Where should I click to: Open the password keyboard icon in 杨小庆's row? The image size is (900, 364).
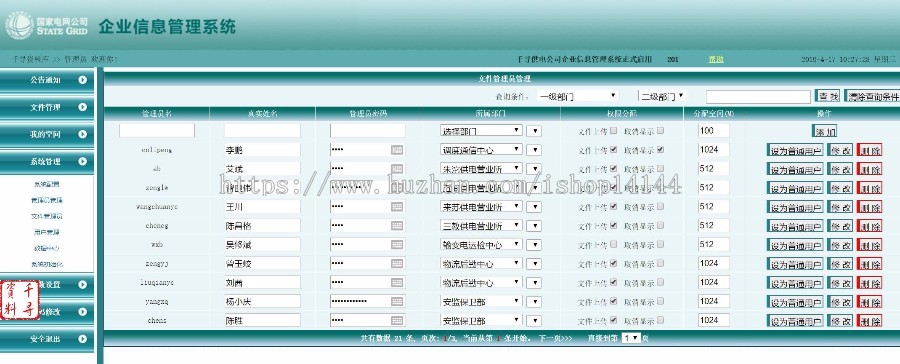397,301
